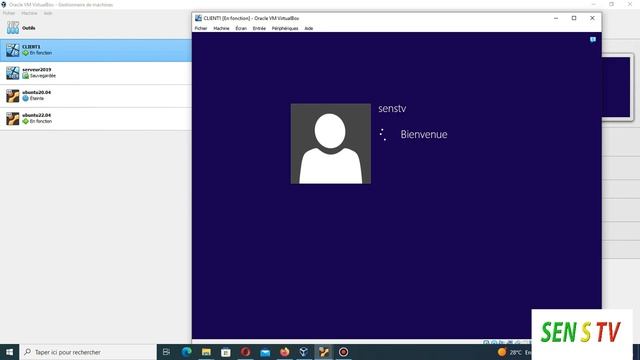Open the Entrée menu in VM window
The height and width of the screenshot is (360, 640).
tap(259, 29)
